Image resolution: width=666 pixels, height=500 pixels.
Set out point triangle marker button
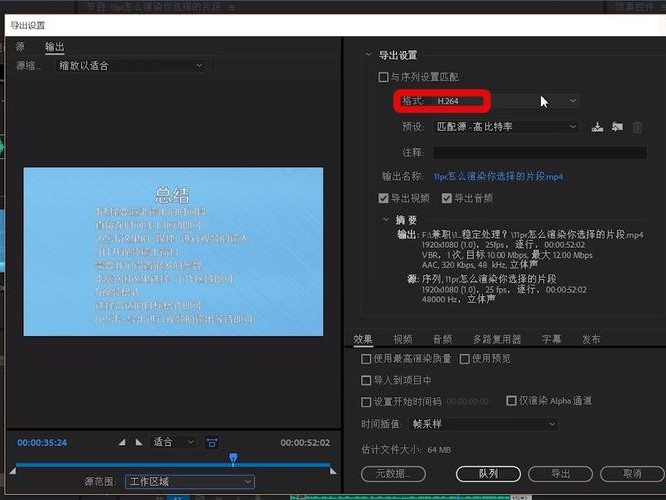click(x=139, y=442)
